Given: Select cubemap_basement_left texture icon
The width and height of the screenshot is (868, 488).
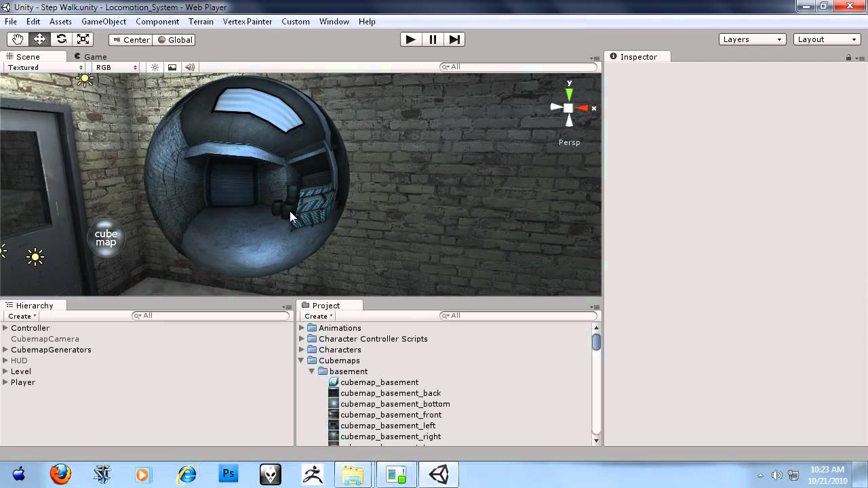Looking at the screenshot, I should (333, 426).
